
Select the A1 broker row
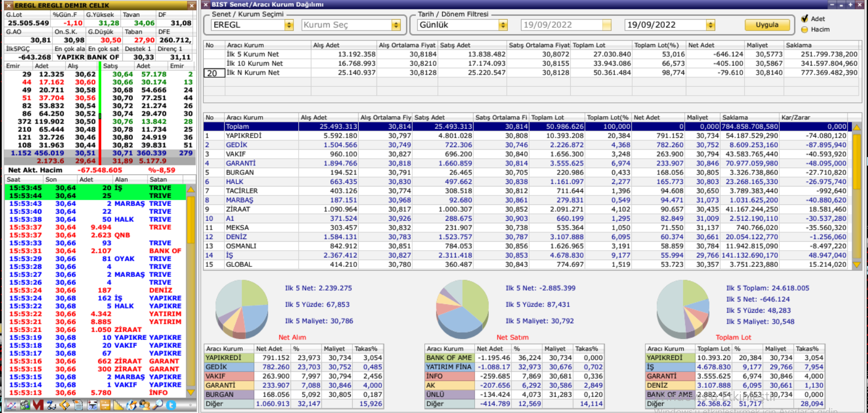coord(526,219)
